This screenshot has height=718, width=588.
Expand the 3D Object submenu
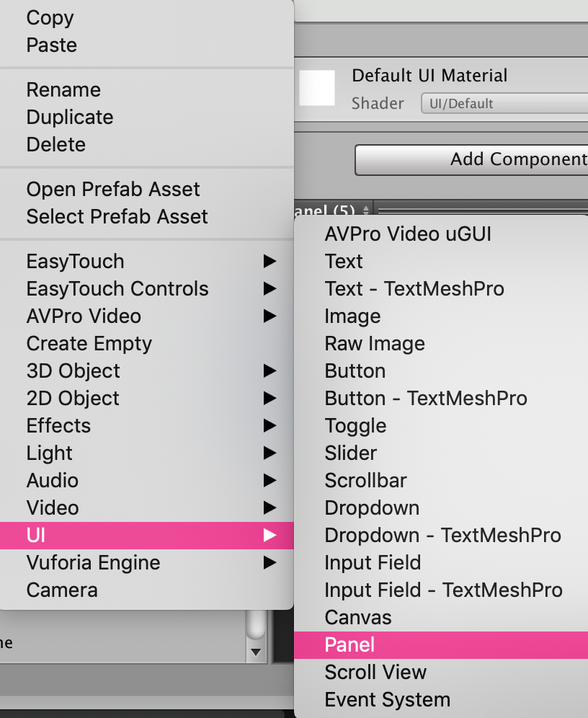[x=73, y=371]
